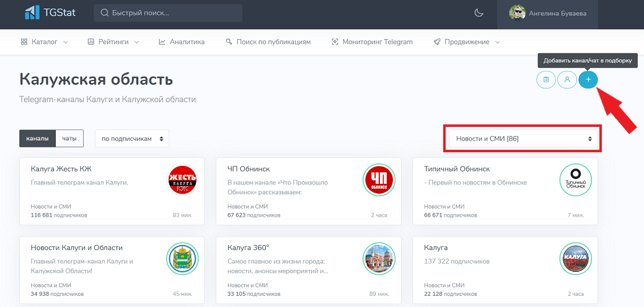The height and width of the screenshot is (307, 644).
Task: Click the round list icon button
Action: [546, 80]
